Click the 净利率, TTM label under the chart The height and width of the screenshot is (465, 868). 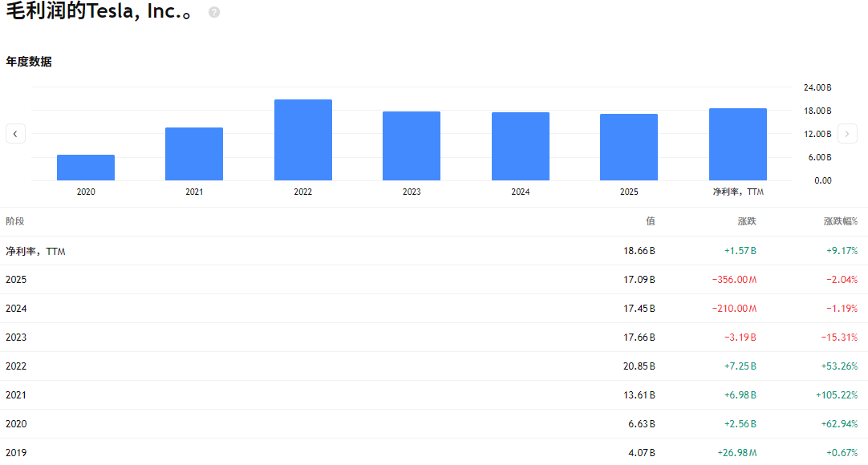(x=738, y=192)
